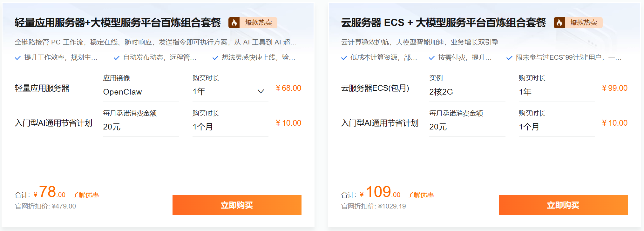Click checkmark beside 限未参与过ECS 99计划 feature
The width and height of the screenshot is (644, 231).
pyautogui.click(x=509, y=58)
